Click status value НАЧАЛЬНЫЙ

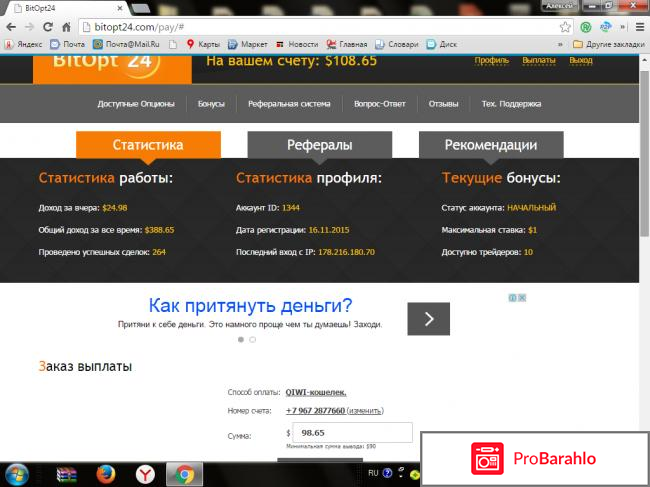click(531, 208)
